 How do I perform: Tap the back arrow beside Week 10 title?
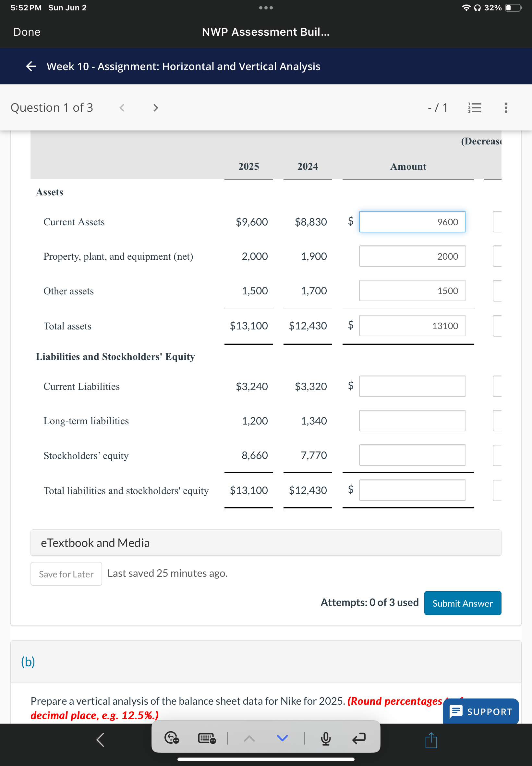point(31,66)
